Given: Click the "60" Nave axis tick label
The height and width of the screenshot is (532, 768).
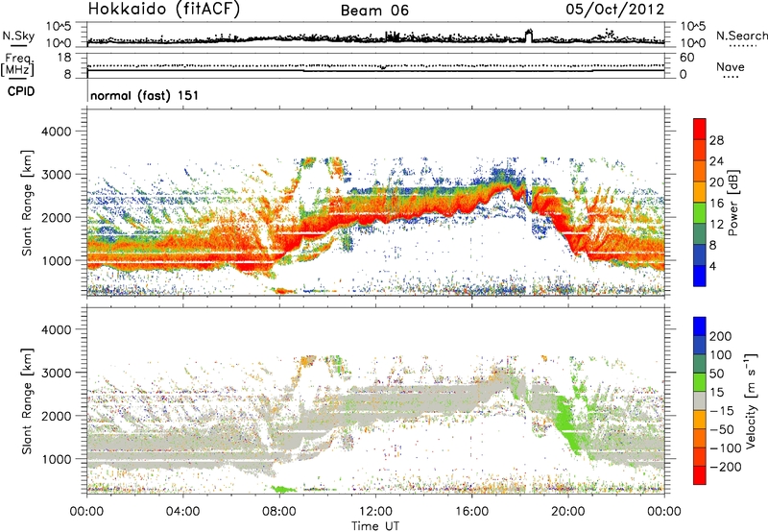Looking at the screenshot, I should (x=687, y=58).
